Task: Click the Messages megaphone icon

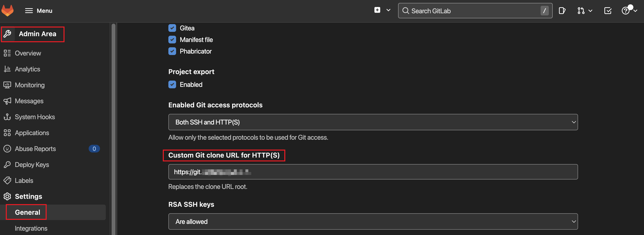Action: (7, 101)
